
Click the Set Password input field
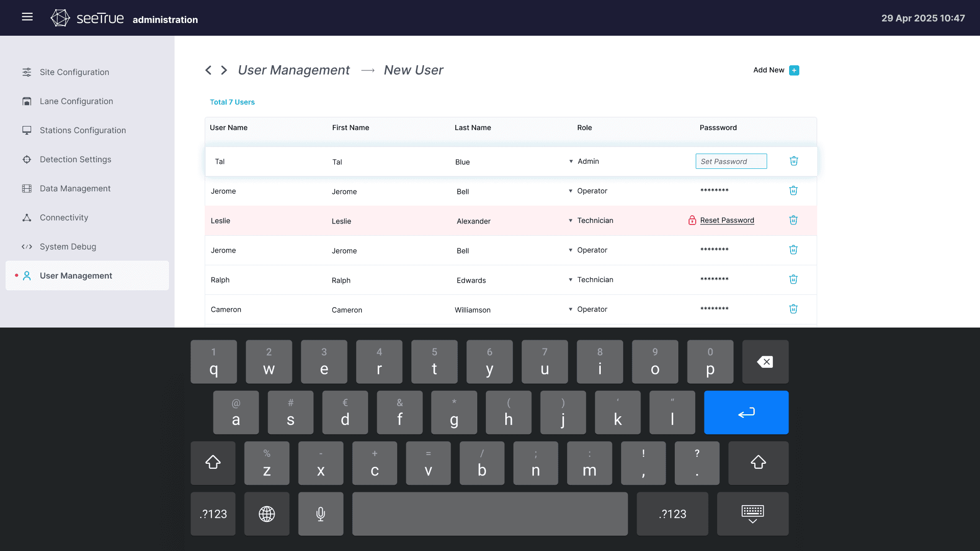point(731,162)
